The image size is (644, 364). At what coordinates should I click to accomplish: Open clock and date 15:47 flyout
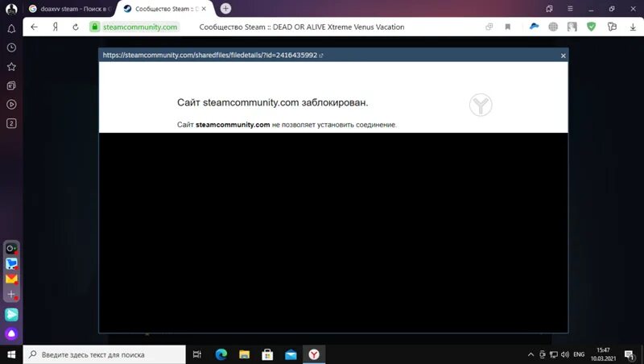(603, 354)
